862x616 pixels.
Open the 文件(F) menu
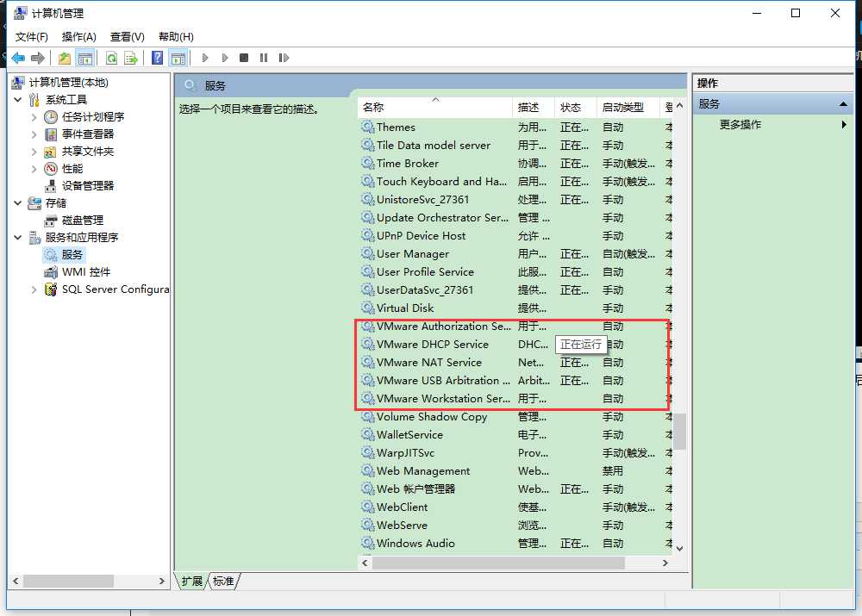[31, 37]
